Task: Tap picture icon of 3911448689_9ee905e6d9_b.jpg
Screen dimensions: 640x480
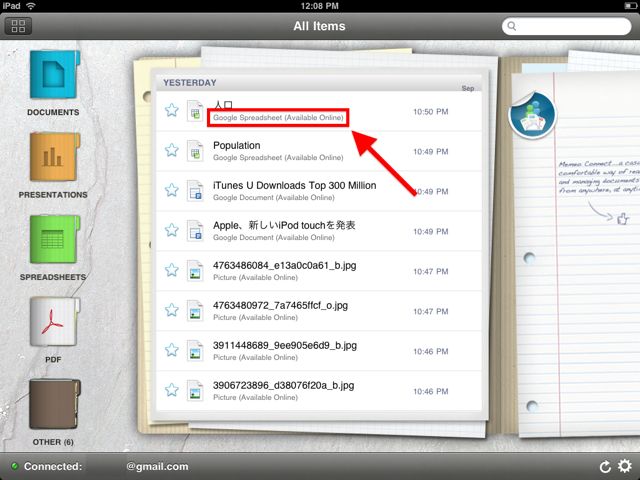Action: [195, 351]
